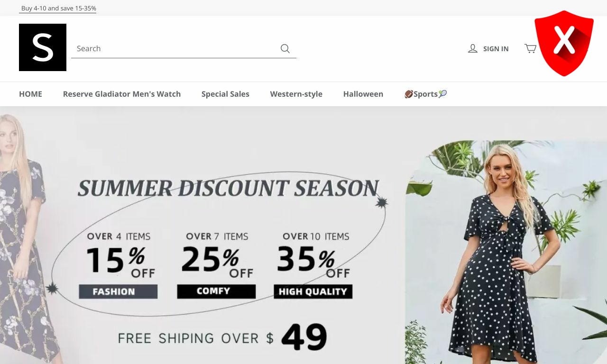
Task: Click the shopping cart icon
Action: [x=530, y=48]
